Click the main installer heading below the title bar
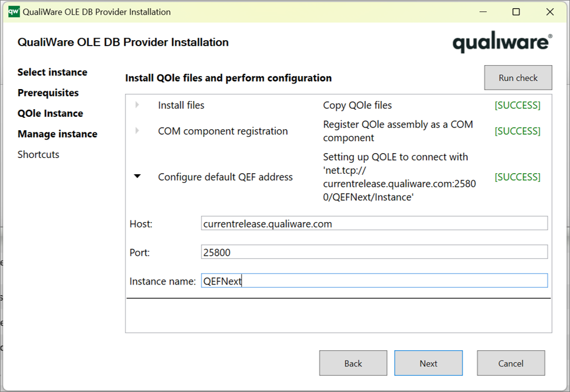The width and height of the screenshot is (570, 392). click(x=123, y=42)
